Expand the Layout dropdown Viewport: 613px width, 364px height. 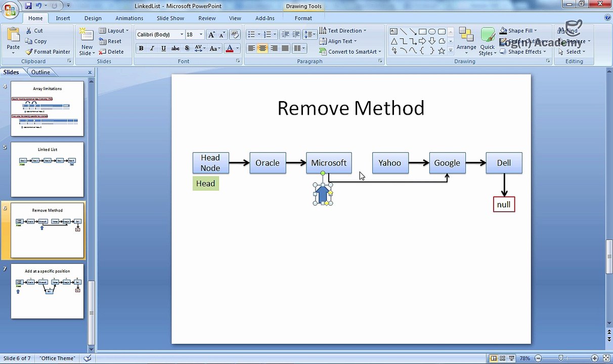114,31
